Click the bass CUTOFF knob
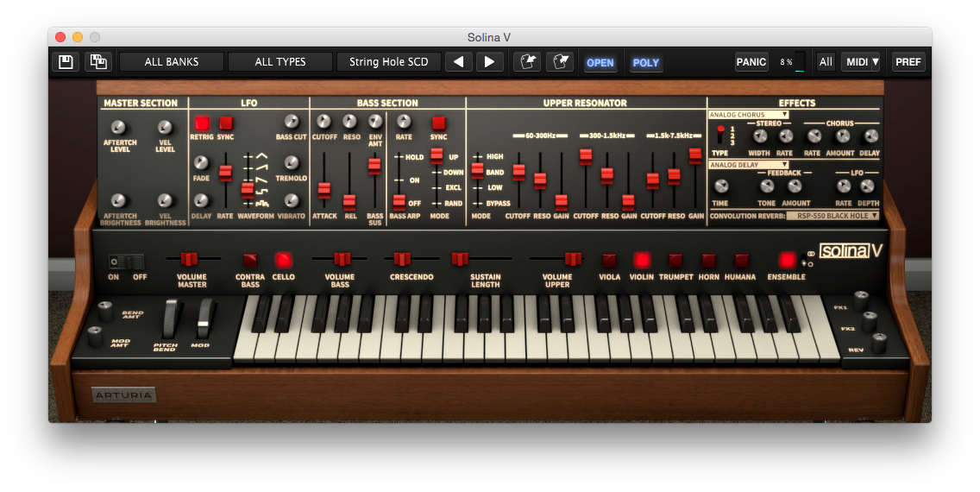Screen dimensions: 980x492 (x=324, y=122)
